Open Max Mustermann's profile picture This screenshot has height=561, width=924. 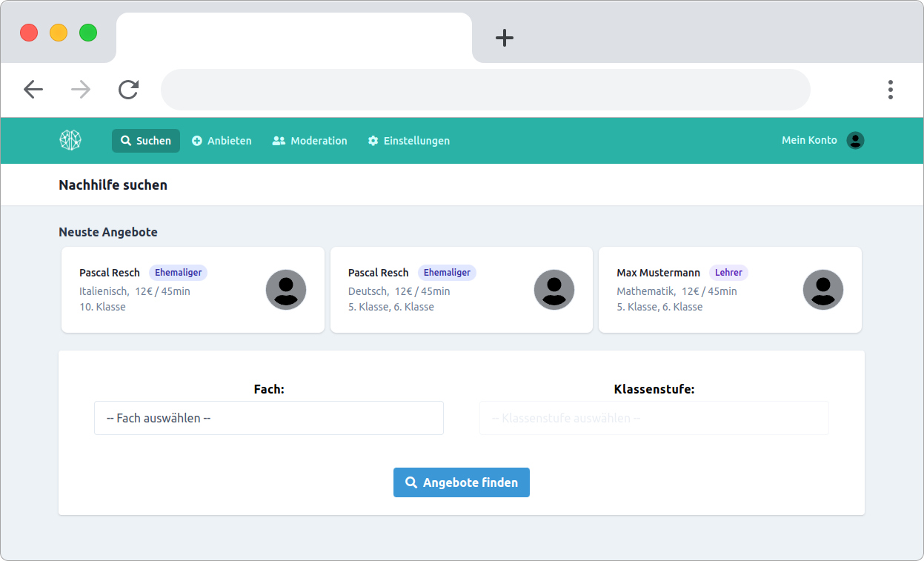coord(822,290)
